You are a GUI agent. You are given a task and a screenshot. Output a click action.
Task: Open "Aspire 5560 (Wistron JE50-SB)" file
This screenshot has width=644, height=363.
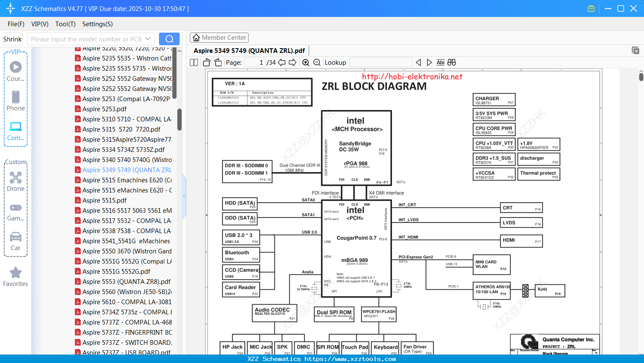123,292
